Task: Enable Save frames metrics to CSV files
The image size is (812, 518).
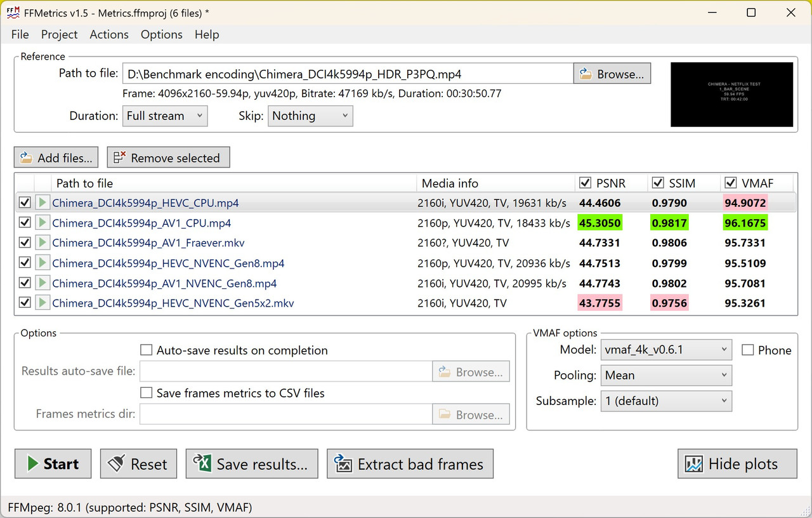Action: [147, 394]
